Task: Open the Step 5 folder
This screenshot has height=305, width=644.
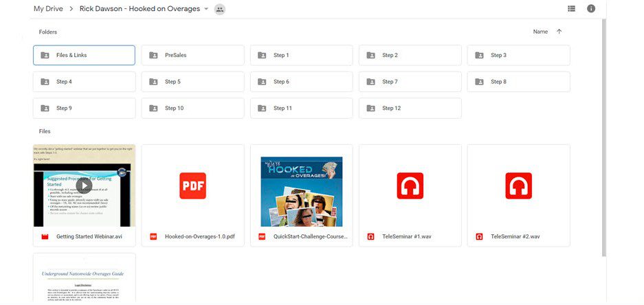Action: pyautogui.click(x=192, y=82)
